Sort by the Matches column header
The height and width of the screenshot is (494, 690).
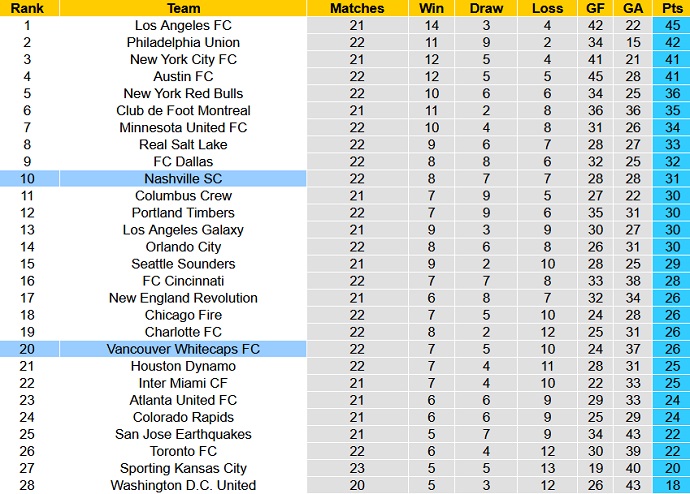(357, 8)
